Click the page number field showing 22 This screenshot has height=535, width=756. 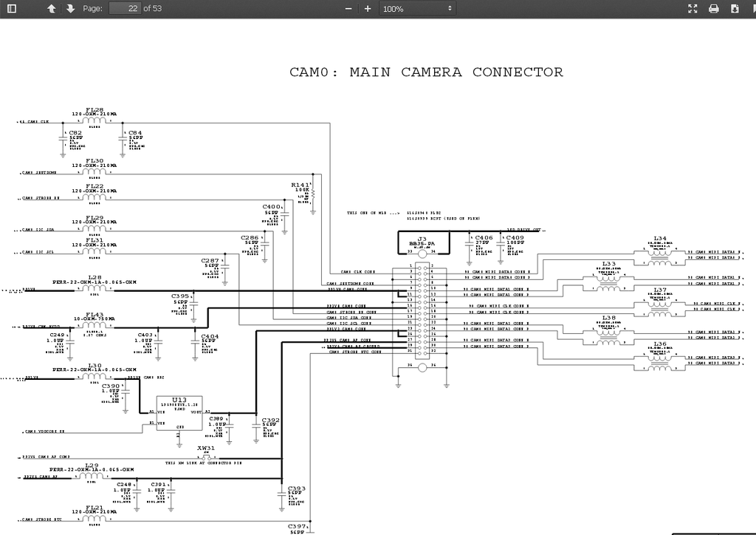pos(124,9)
